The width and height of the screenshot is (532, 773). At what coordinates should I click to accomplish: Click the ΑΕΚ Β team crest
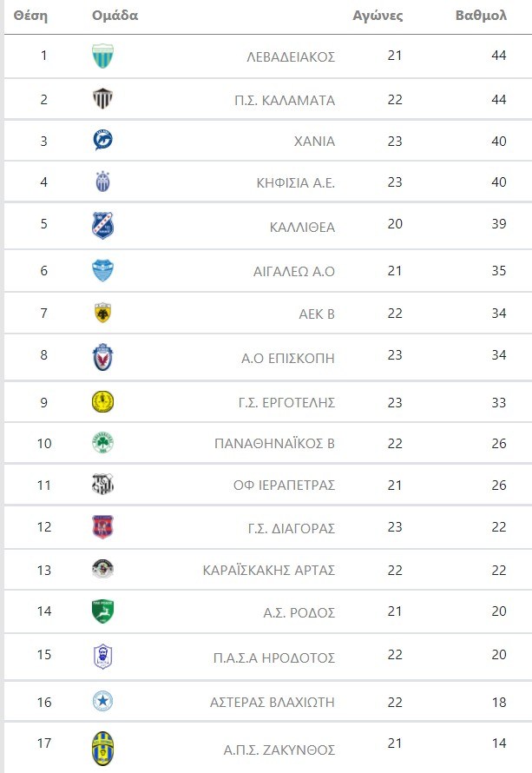(103, 313)
